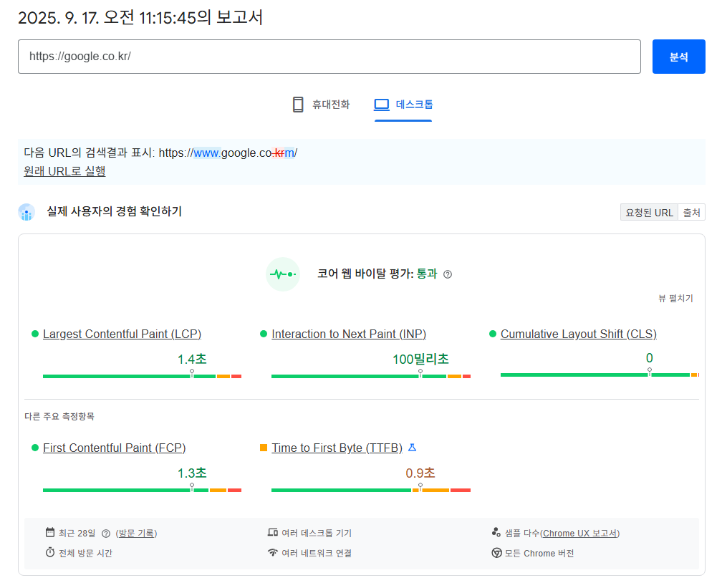Image resolution: width=722 pixels, height=588 pixels.
Task: Click the URL input field containing https://google.co.kr/
Action: [x=329, y=57]
